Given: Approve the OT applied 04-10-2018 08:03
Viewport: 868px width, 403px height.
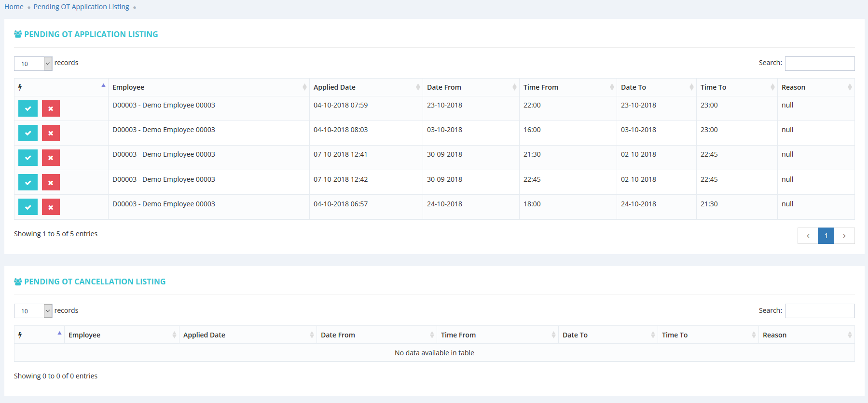Looking at the screenshot, I should pyautogui.click(x=28, y=133).
